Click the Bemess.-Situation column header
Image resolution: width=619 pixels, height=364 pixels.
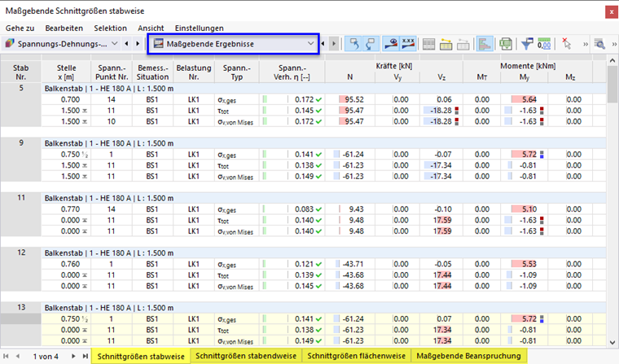[152, 72]
